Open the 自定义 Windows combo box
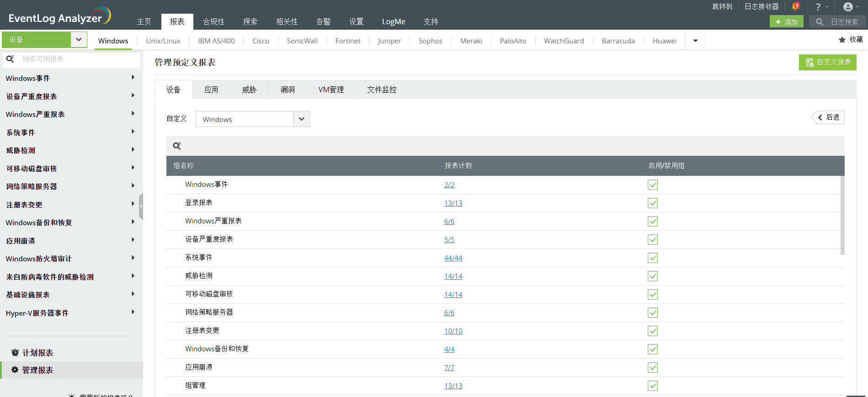This screenshot has height=397, width=868. tap(252, 119)
